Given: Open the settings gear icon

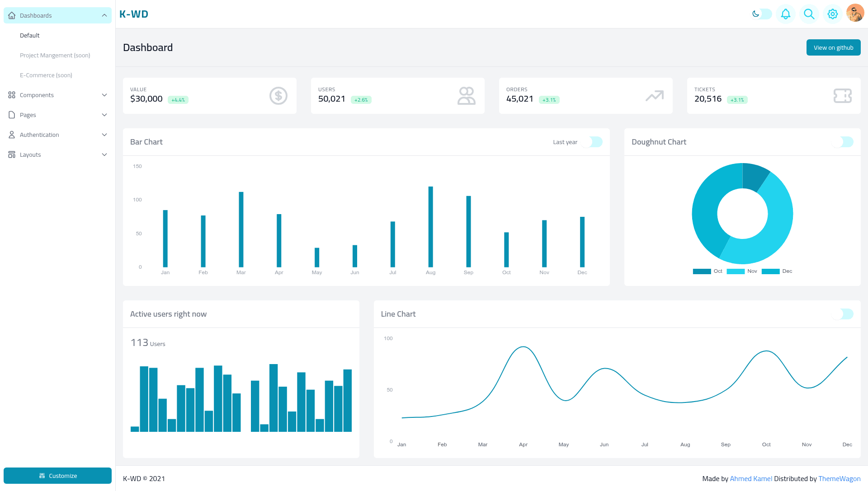Looking at the screenshot, I should pos(833,14).
